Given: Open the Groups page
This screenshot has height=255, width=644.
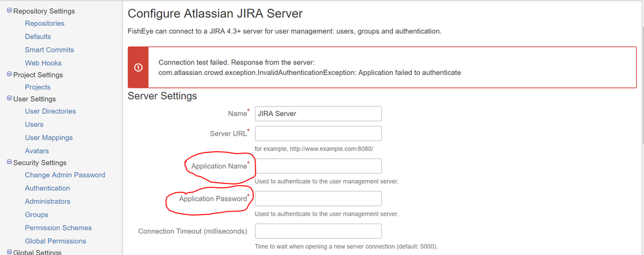Looking at the screenshot, I should 37,214.
